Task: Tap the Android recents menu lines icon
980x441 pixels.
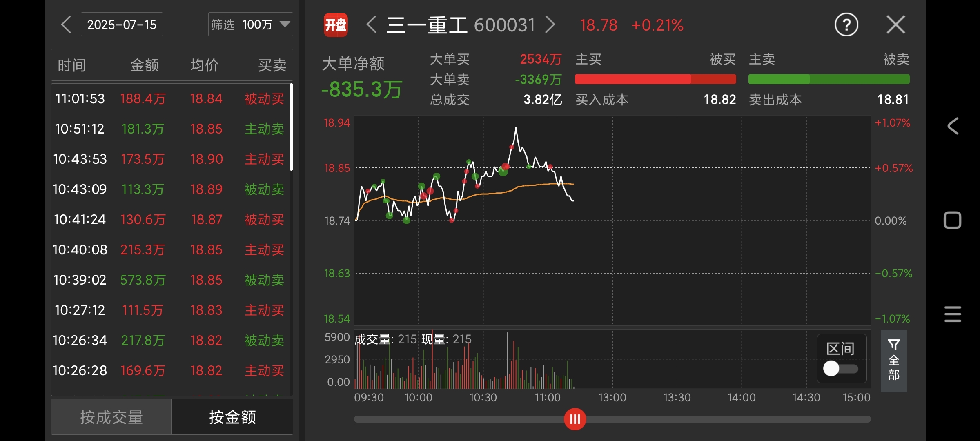Action: 953,314
